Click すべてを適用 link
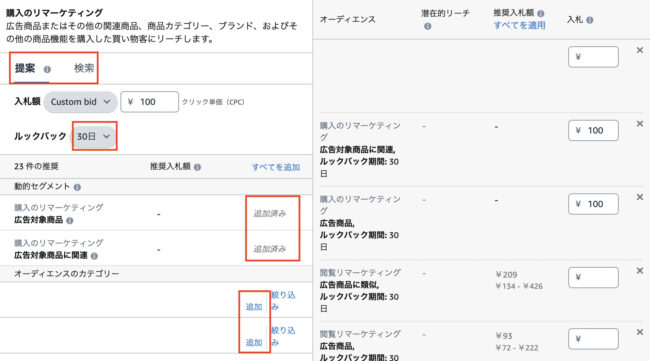650x361 pixels. tap(519, 25)
